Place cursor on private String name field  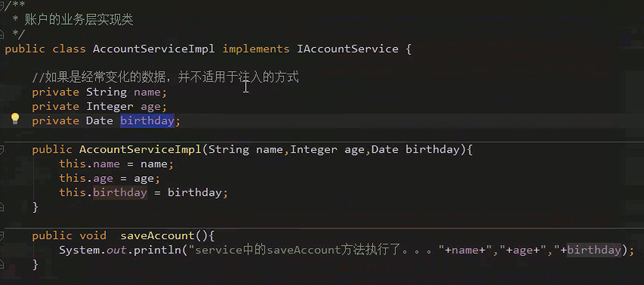pos(99,92)
